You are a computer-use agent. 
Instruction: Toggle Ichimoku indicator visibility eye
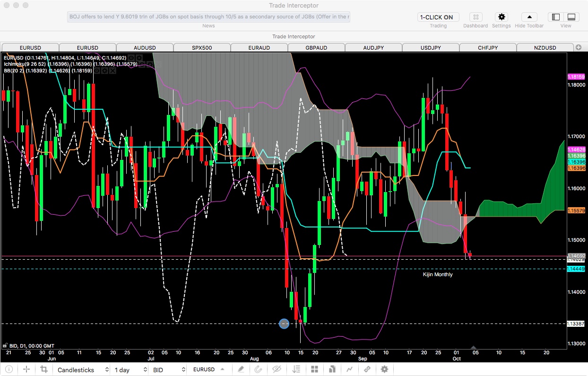click(142, 64)
